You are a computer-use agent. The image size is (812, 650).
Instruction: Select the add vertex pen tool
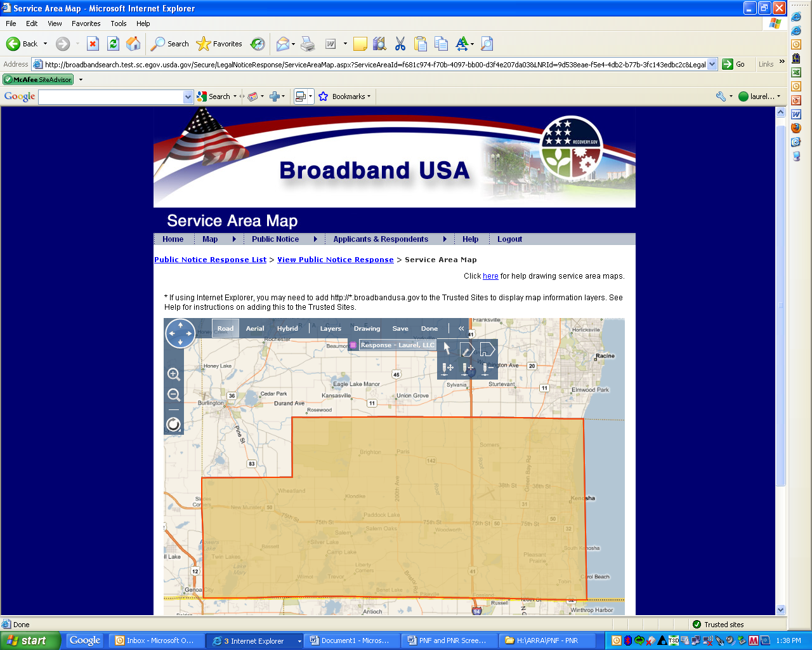[x=468, y=368]
